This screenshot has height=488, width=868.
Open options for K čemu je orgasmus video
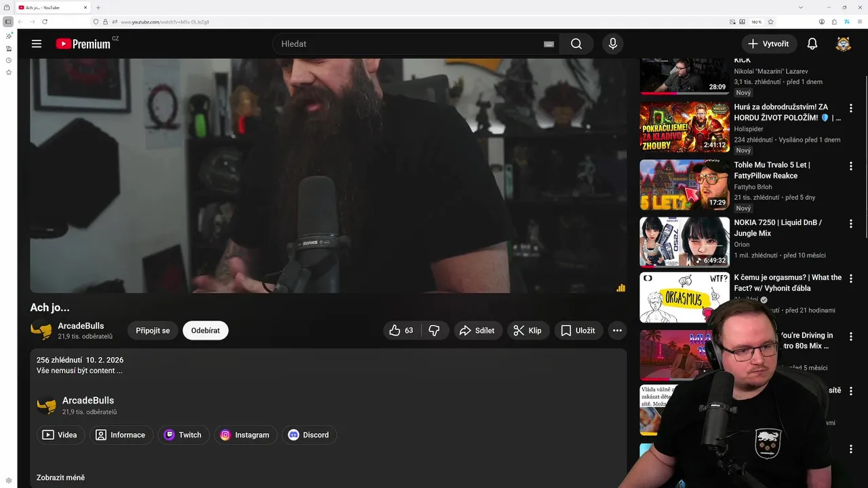(x=851, y=279)
